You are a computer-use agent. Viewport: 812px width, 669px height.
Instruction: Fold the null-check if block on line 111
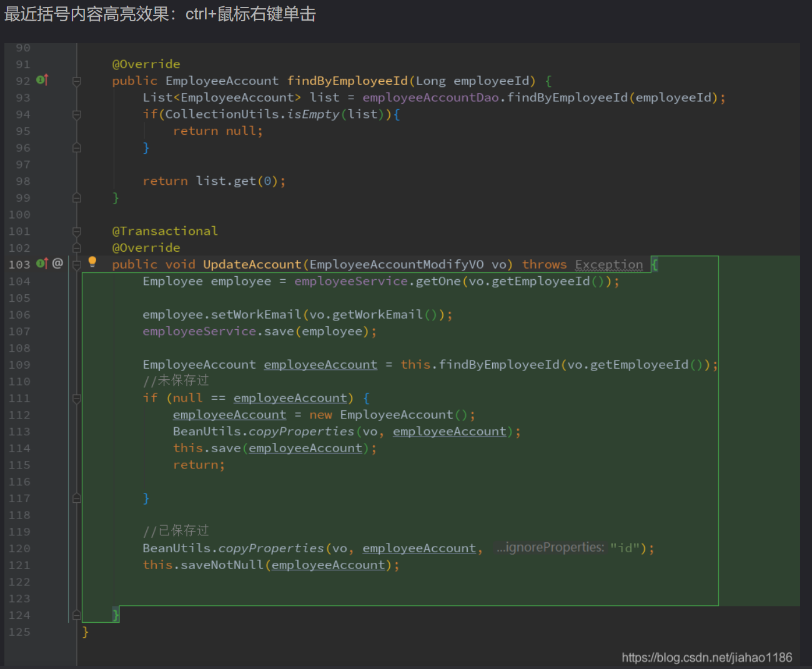tap(77, 399)
